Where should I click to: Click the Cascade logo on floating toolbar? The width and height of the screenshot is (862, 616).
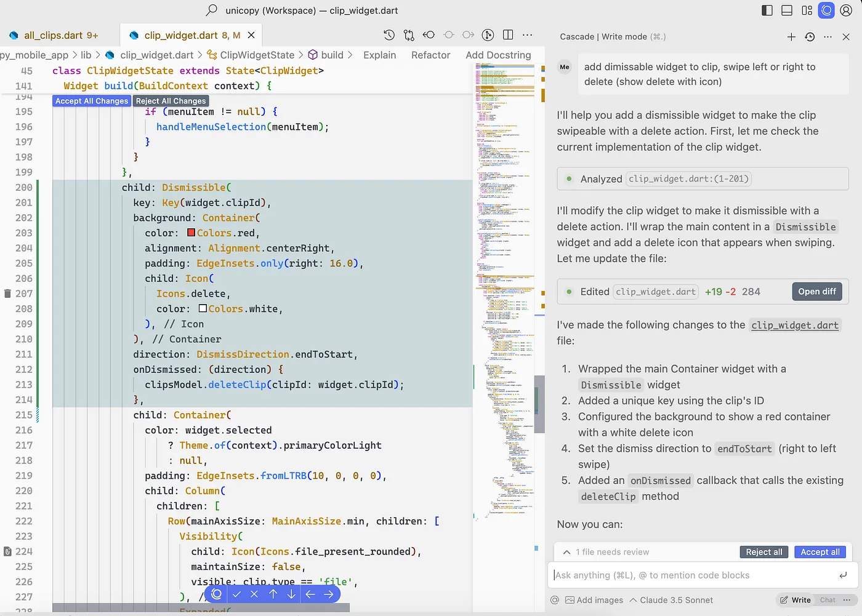coord(216,594)
